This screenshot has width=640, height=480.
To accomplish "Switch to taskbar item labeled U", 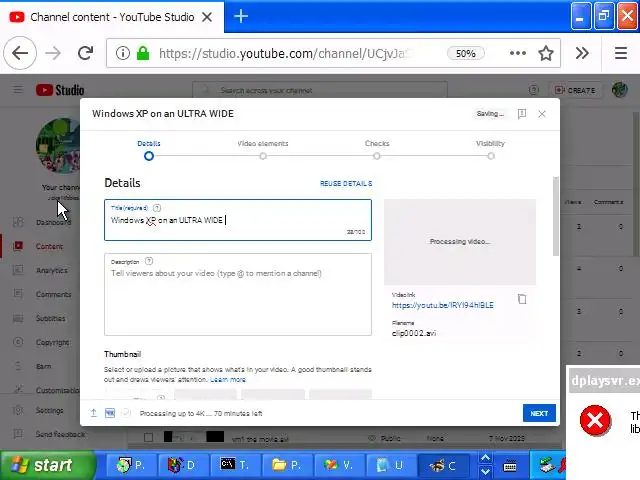I will point(392,465).
